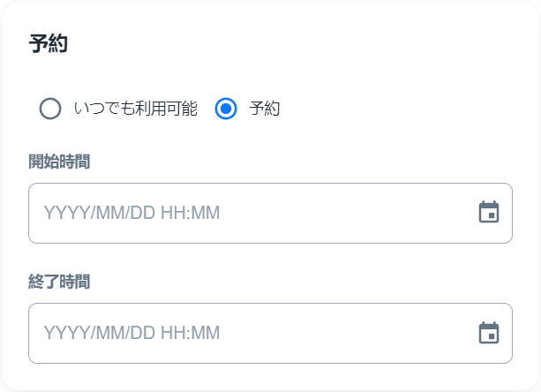Open the end time calendar picker
541x392 pixels.
coord(489,333)
